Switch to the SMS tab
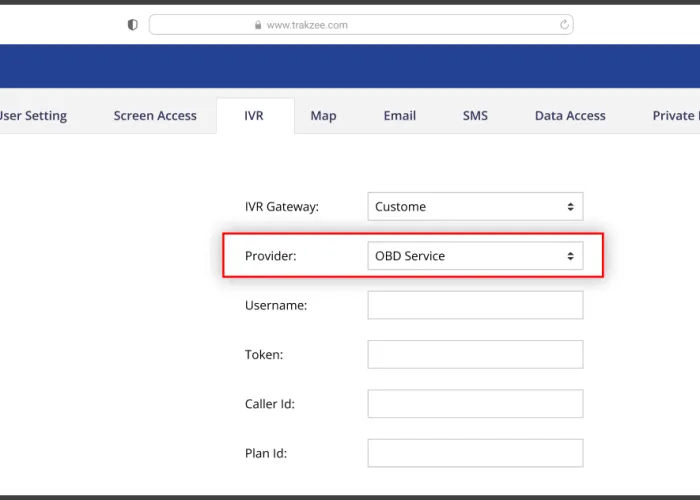This screenshot has height=500, width=700. click(x=475, y=116)
